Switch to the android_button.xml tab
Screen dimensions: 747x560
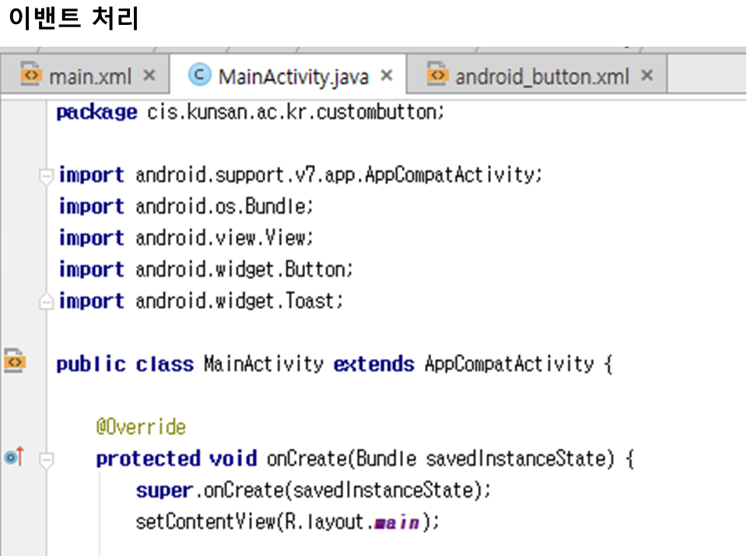pos(542,76)
